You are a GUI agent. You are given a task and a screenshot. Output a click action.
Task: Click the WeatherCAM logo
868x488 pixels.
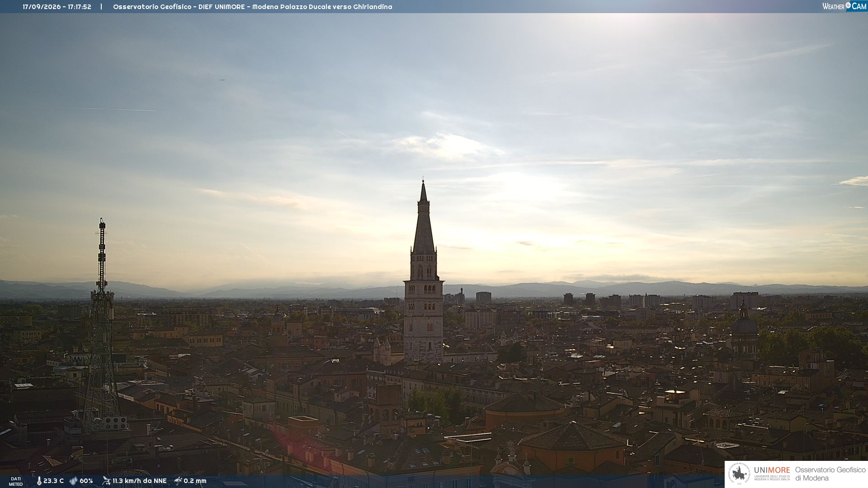[844, 6]
